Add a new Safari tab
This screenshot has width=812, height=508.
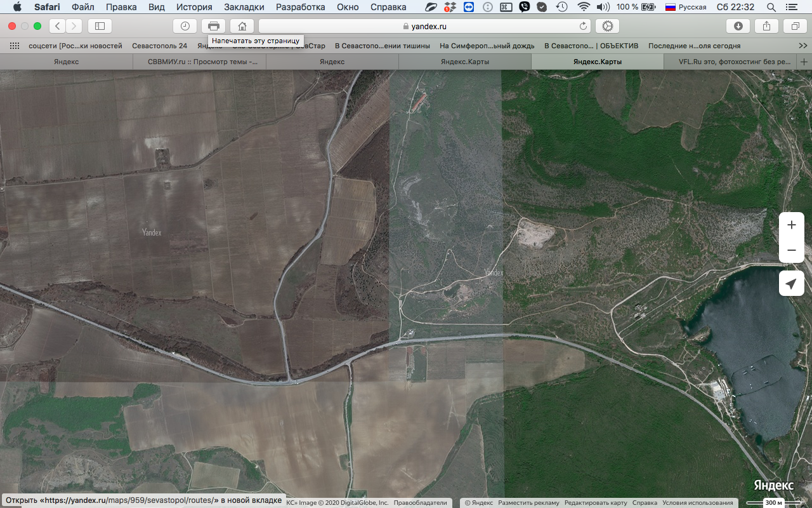pyautogui.click(x=804, y=62)
